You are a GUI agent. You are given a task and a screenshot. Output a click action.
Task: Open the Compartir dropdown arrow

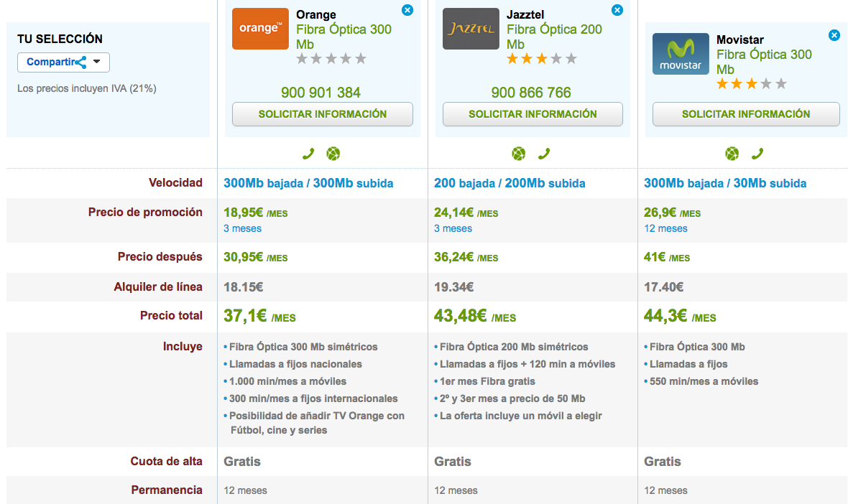coord(97,62)
